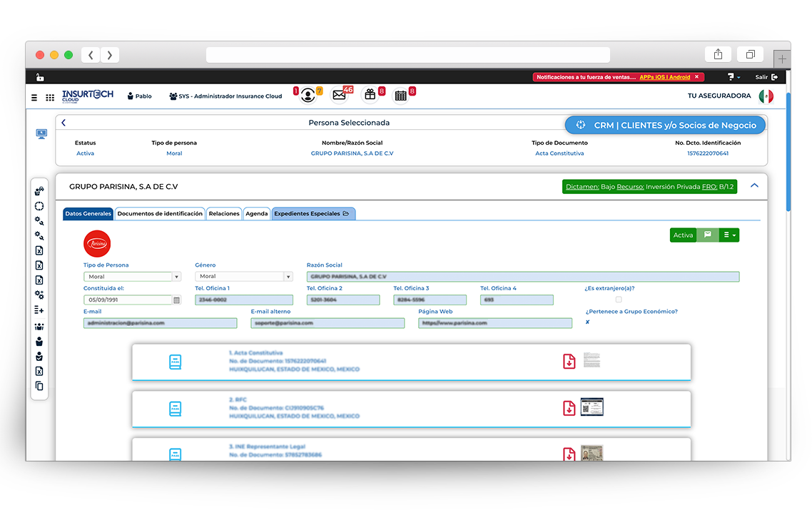Switch to the Datos Generales tab
This screenshot has height=510, width=812.
point(88,213)
